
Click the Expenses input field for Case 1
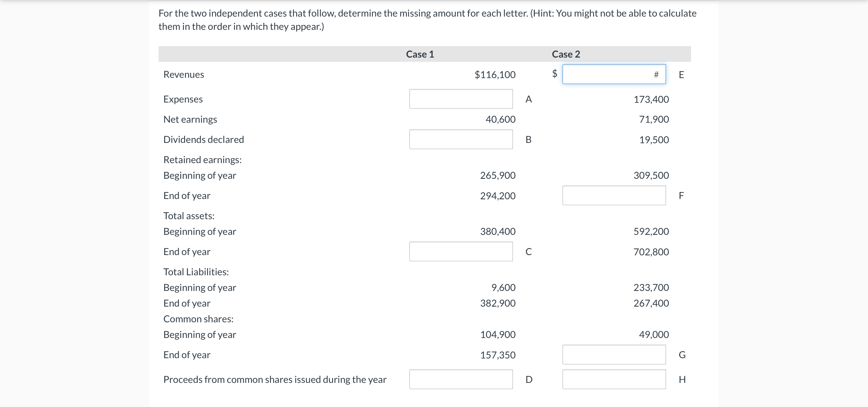[x=460, y=99]
